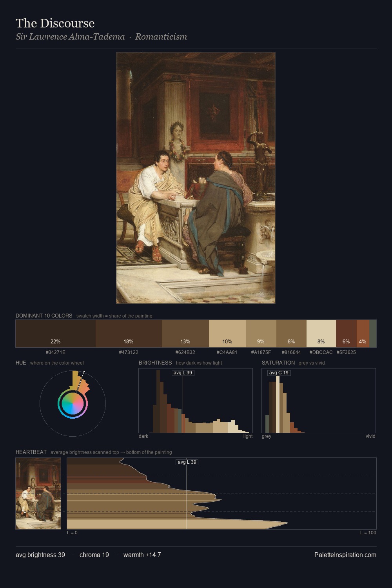Click hex code '#816644' text
Image resolution: width=392 pixels, height=588 pixels.
click(x=291, y=352)
